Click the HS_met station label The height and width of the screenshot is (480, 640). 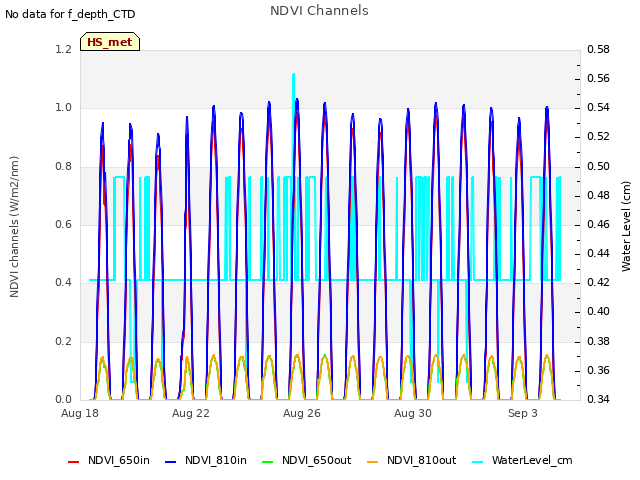click(110, 42)
